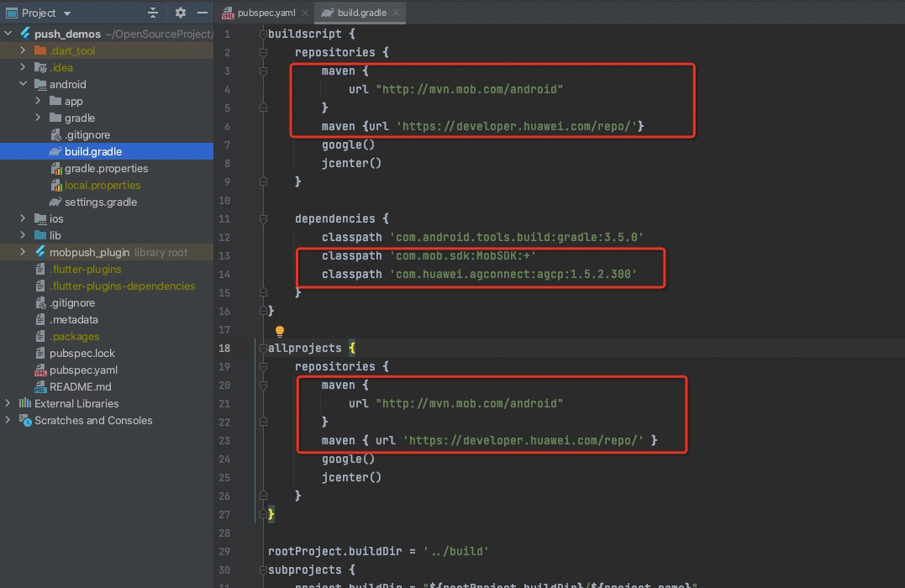This screenshot has width=905, height=588.
Task: Fold repositories block at line 2
Action: [x=263, y=53]
